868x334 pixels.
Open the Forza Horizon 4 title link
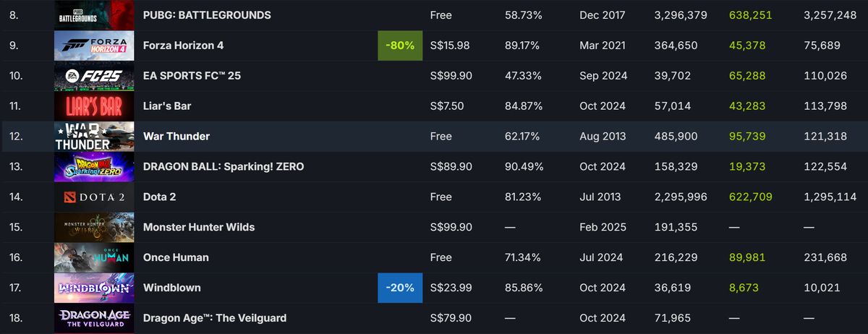pyautogui.click(x=183, y=46)
